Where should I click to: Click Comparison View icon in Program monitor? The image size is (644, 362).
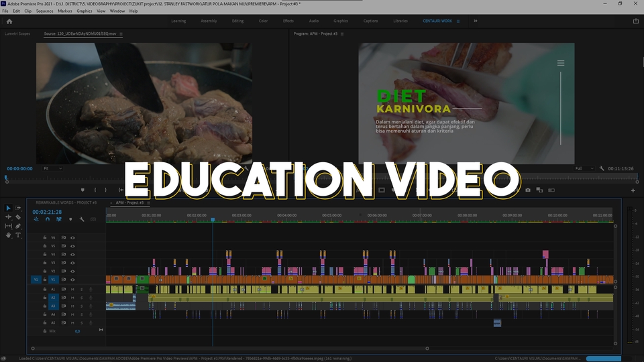click(x=539, y=190)
